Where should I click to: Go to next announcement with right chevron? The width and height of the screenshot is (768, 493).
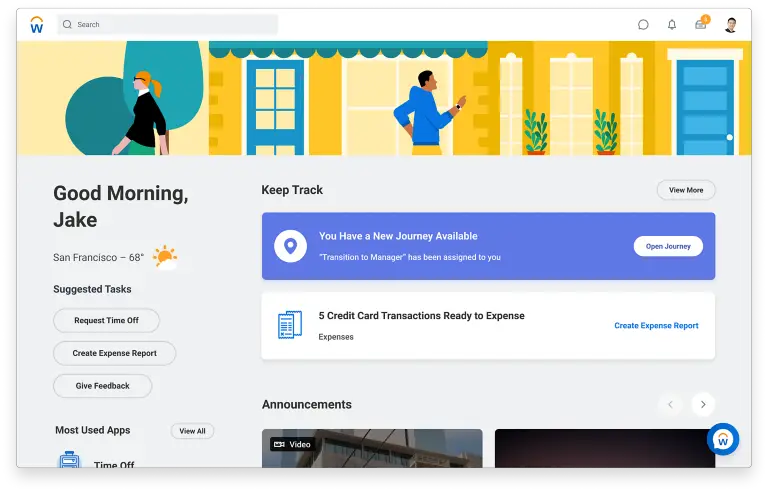703,404
